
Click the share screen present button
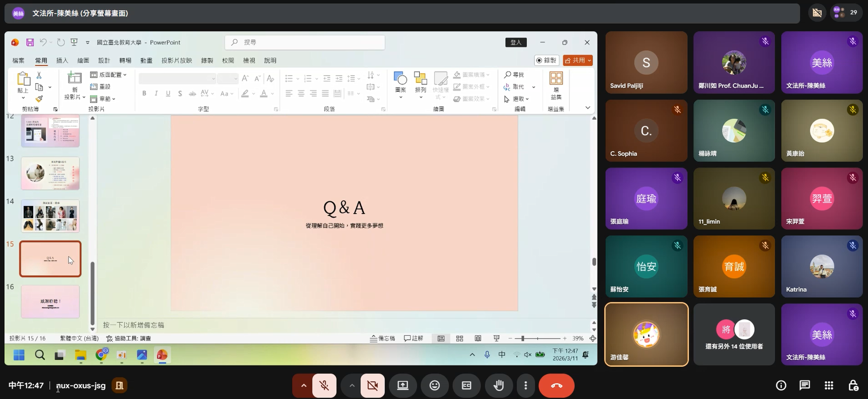pos(403,385)
